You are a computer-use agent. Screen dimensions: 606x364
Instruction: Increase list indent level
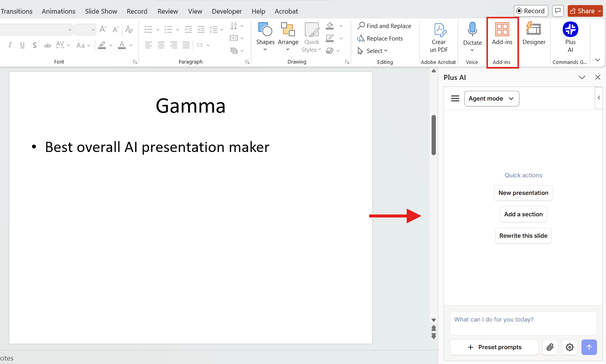tap(201, 29)
